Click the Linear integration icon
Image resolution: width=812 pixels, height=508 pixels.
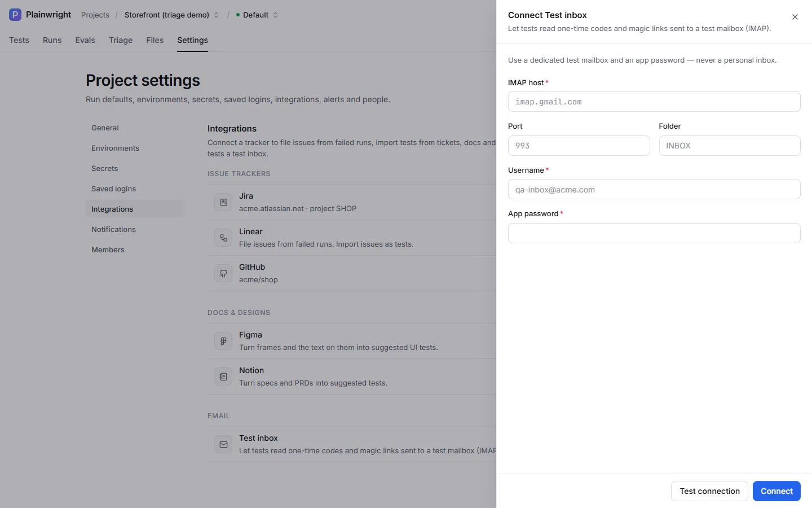click(x=223, y=238)
